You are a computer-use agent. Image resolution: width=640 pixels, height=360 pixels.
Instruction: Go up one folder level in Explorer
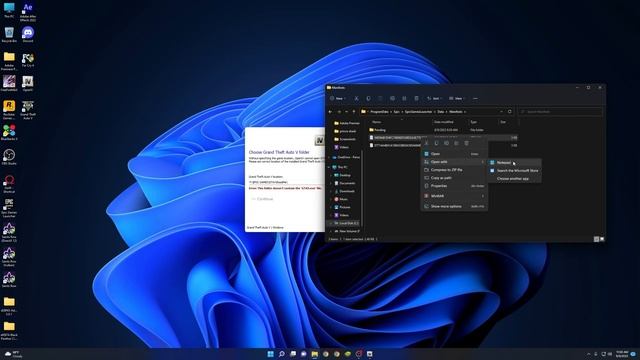tap(354, 111)
